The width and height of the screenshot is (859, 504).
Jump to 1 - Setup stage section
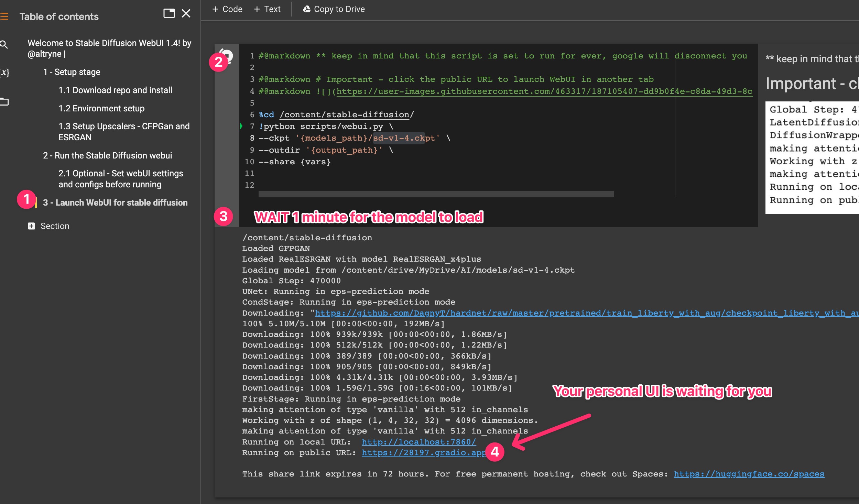72,72
